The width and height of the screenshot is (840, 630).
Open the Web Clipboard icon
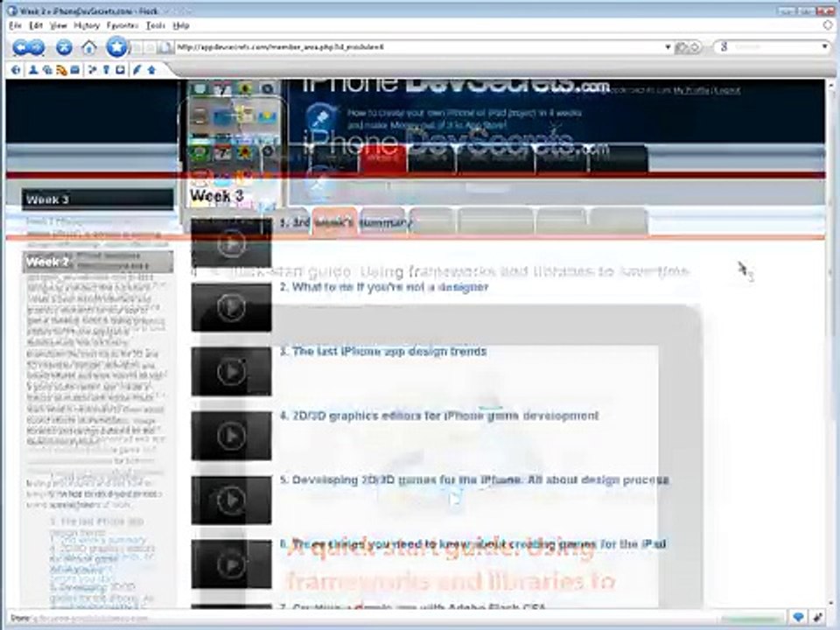[x=120, y=70]
